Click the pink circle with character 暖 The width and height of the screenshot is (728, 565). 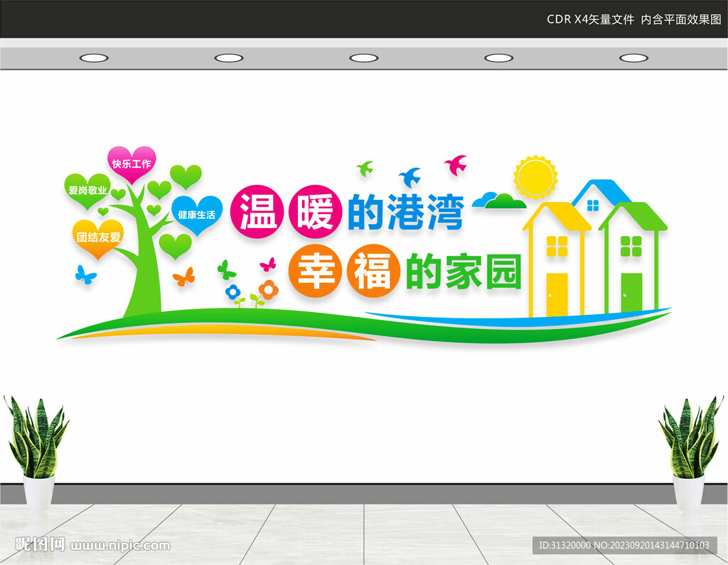316,212
